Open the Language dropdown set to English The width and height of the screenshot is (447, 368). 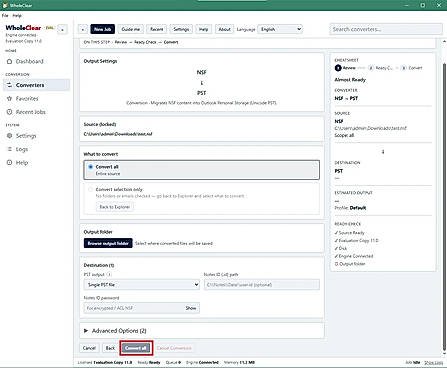click(x=280, y=29)
